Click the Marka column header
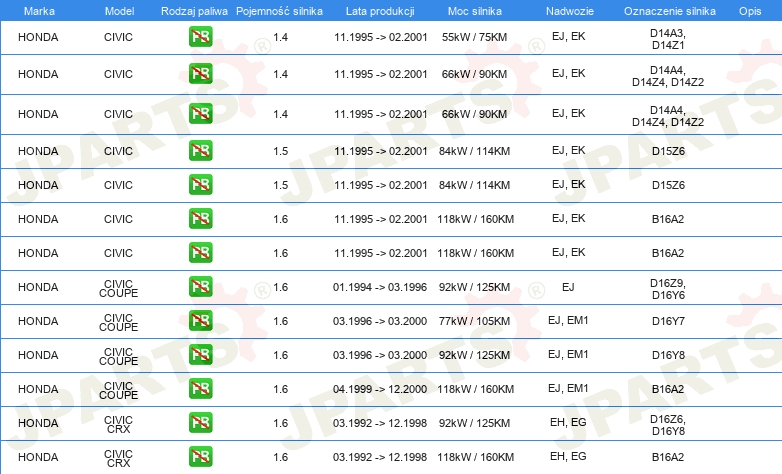The width and height of the screenshot is (782, 474). pos(39,11)
